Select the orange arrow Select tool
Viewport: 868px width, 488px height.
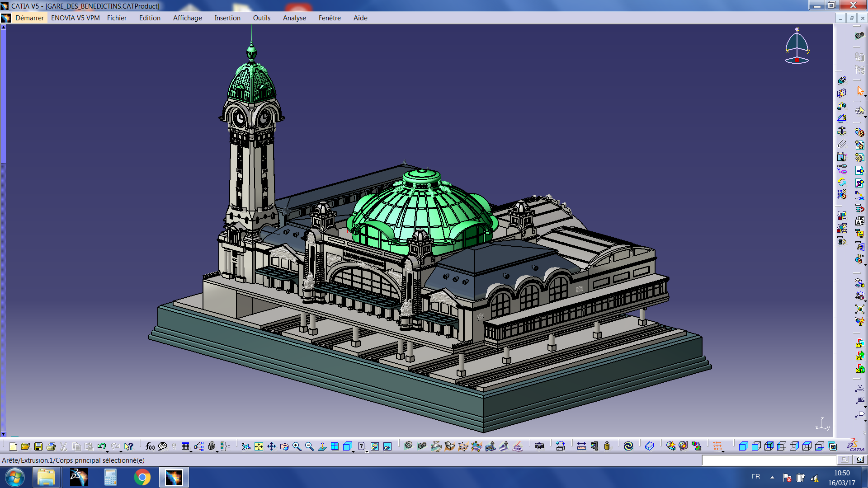[860, 91]
